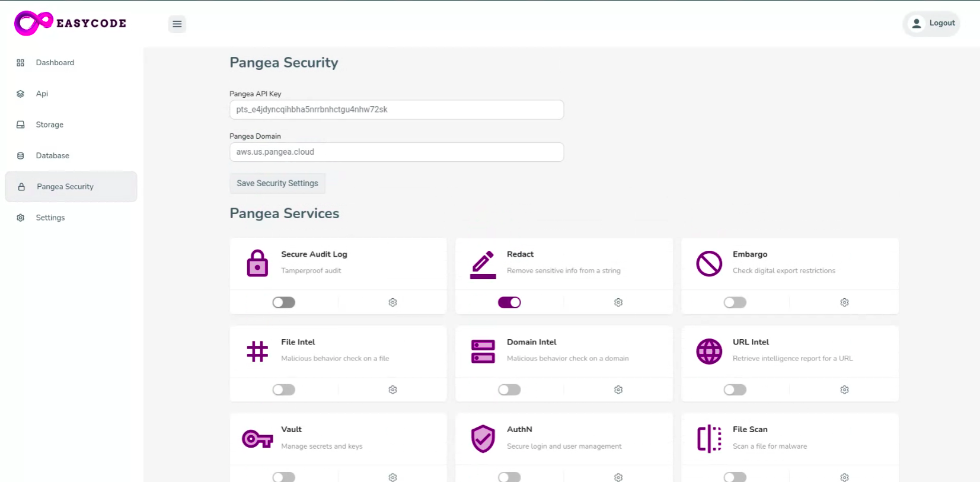The image size is (980, 482).
Task: Click Save Security Settings button
Action: [277, 183]
